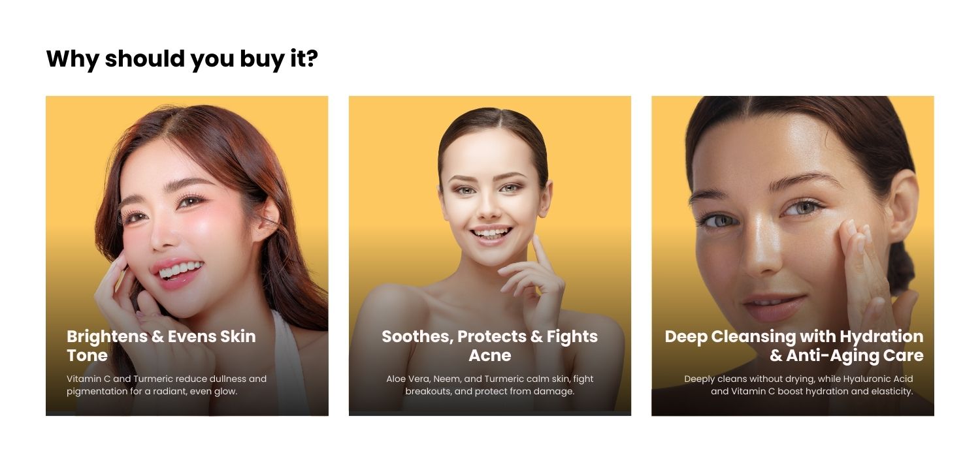Click the "Vitamin C and Turmeric reduce dullness" line
Screen dimensions: 980x457
click(x=167, y=379)
